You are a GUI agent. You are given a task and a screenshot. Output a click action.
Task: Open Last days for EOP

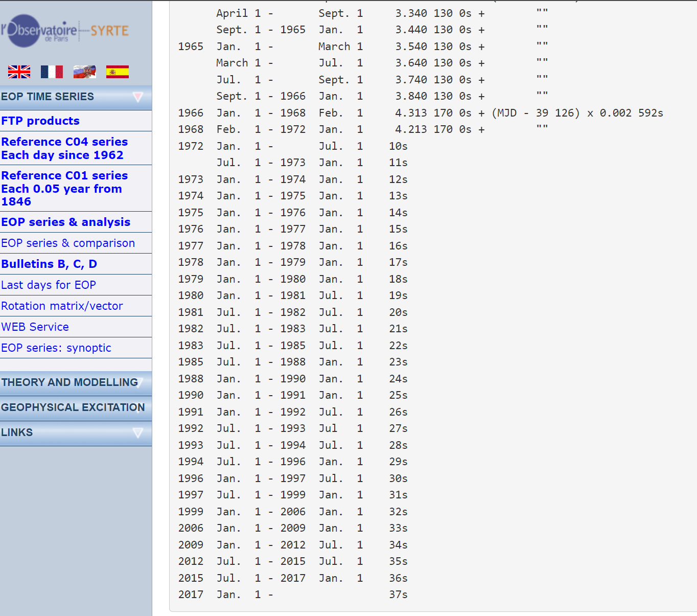(49, 285)
